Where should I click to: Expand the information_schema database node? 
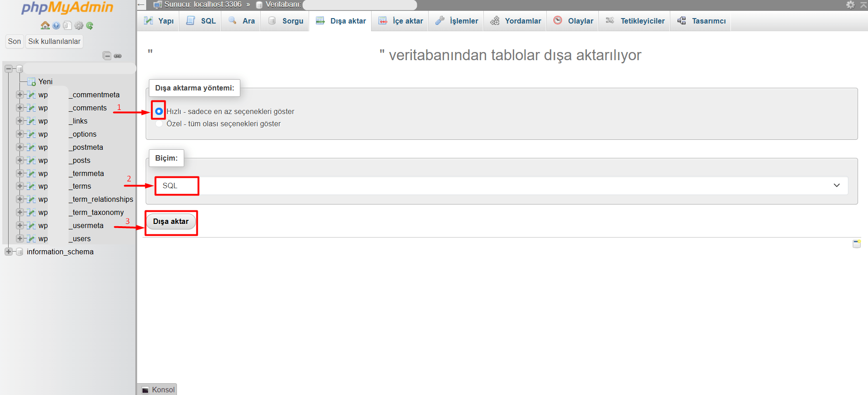(x=9, y=252)
